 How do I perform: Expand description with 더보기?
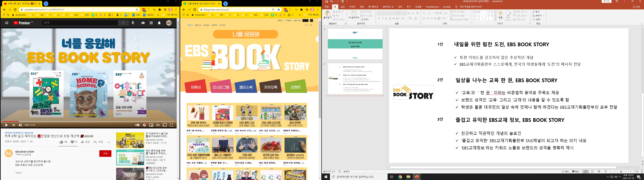[x=18, y=173]
